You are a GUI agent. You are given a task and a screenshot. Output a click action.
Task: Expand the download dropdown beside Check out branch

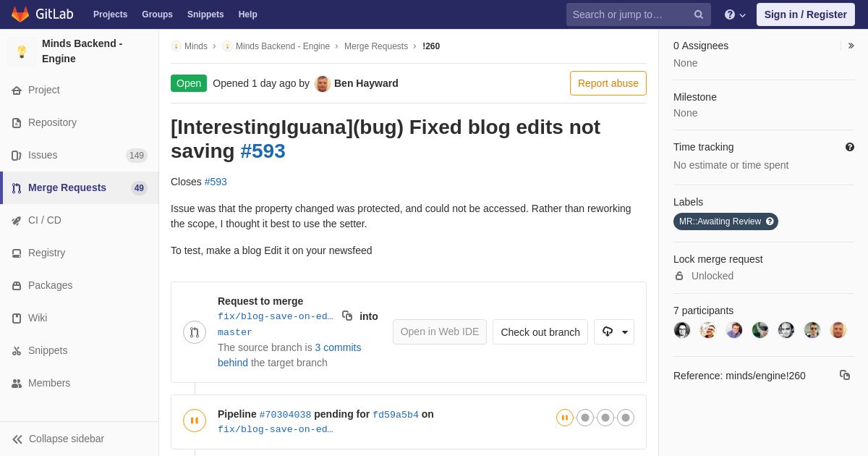(614, 332)
